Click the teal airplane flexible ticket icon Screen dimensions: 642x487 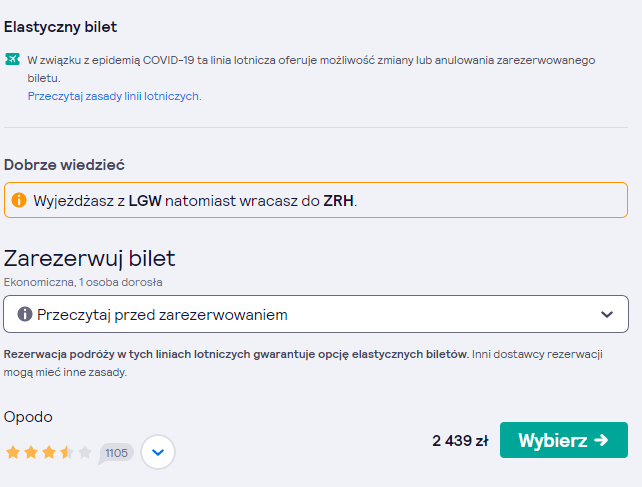[x=12, y=59]
